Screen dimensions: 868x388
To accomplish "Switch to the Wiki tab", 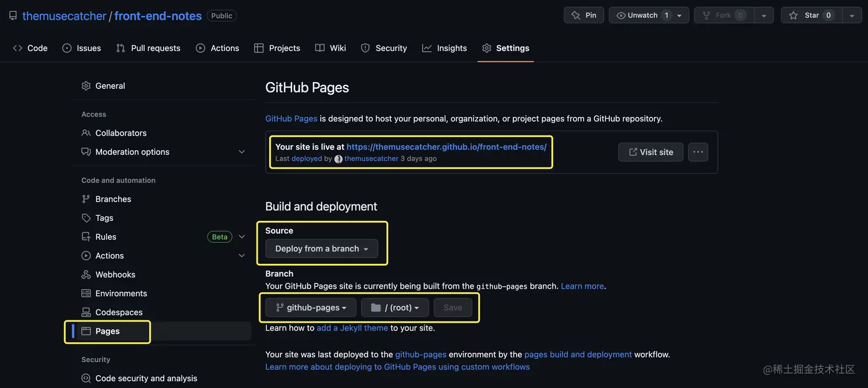I will 331,48.
